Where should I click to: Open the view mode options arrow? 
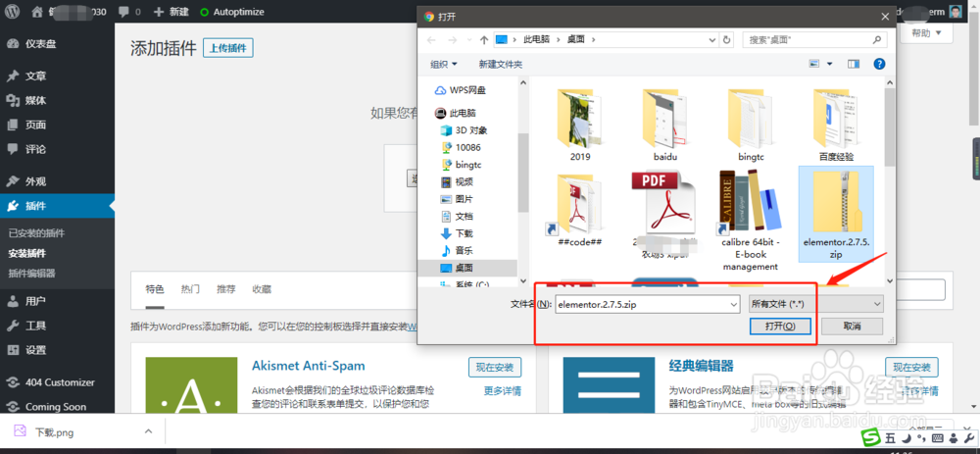(830, 64)
